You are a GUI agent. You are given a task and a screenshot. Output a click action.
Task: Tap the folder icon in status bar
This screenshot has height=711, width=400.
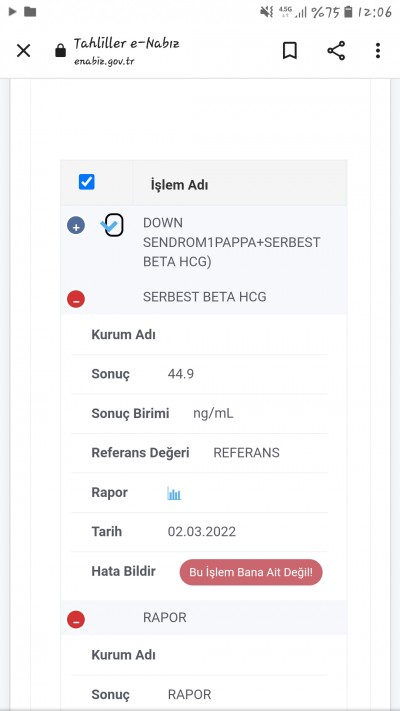(x=30, y=11)
